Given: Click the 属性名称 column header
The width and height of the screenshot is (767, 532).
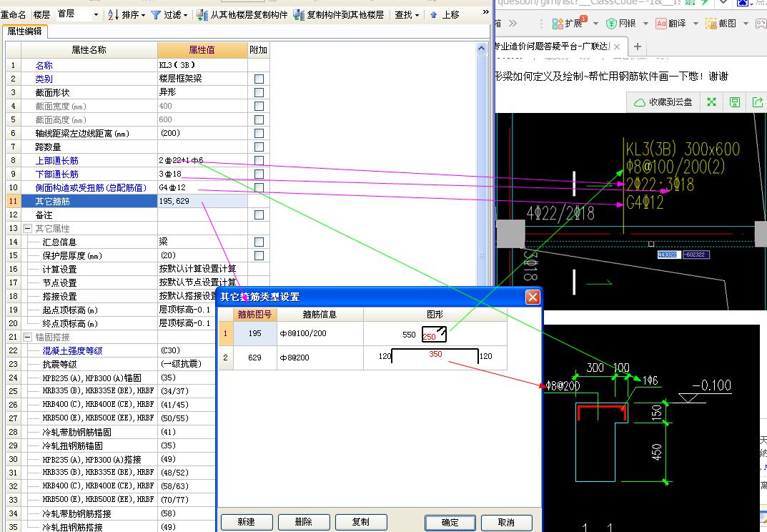Looking at the screenshot, I should (x=89, y=50).
